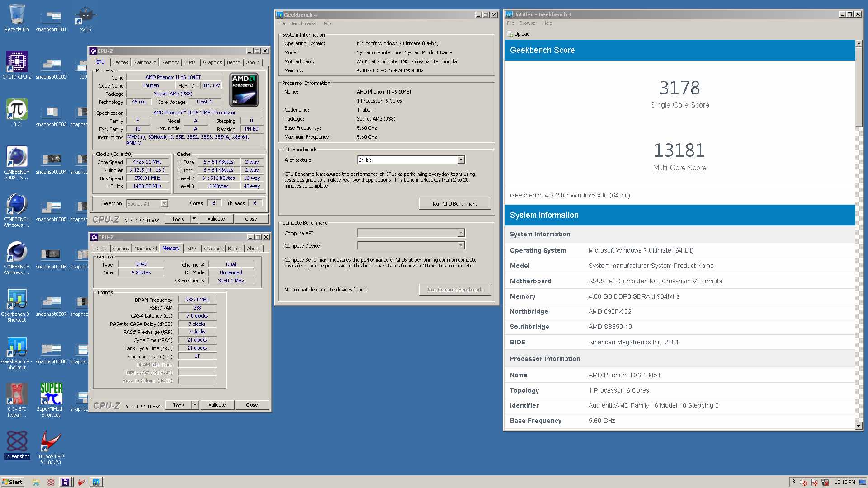Screen dimensions: 868x488
Task: Click the TurboV EVO taskbar icon
Action: point(81,482)
